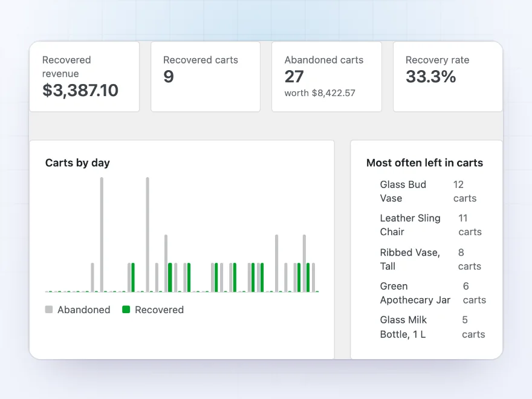Click the green Recovered legend swatch

(126, 310)
